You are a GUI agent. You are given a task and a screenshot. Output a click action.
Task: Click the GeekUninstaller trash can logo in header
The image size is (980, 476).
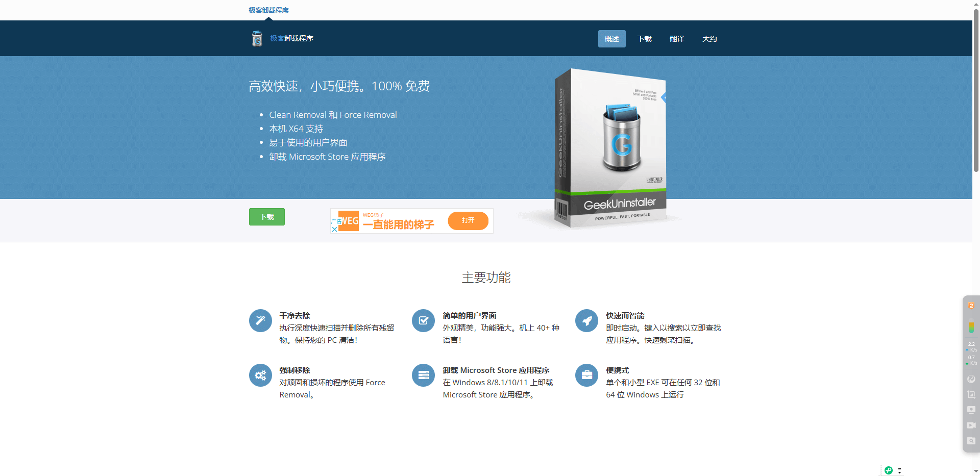[x=257, y=38]
